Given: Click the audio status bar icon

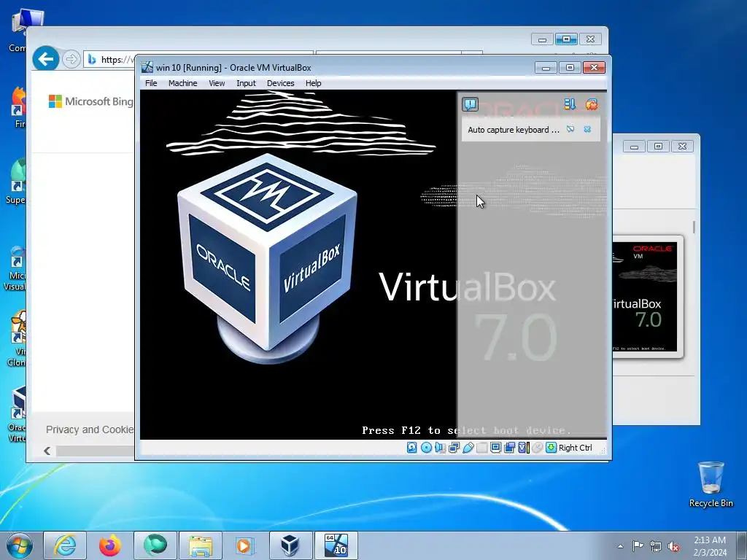Looking at the screenshot, I should pyautogui.click(x=440, y=448).
